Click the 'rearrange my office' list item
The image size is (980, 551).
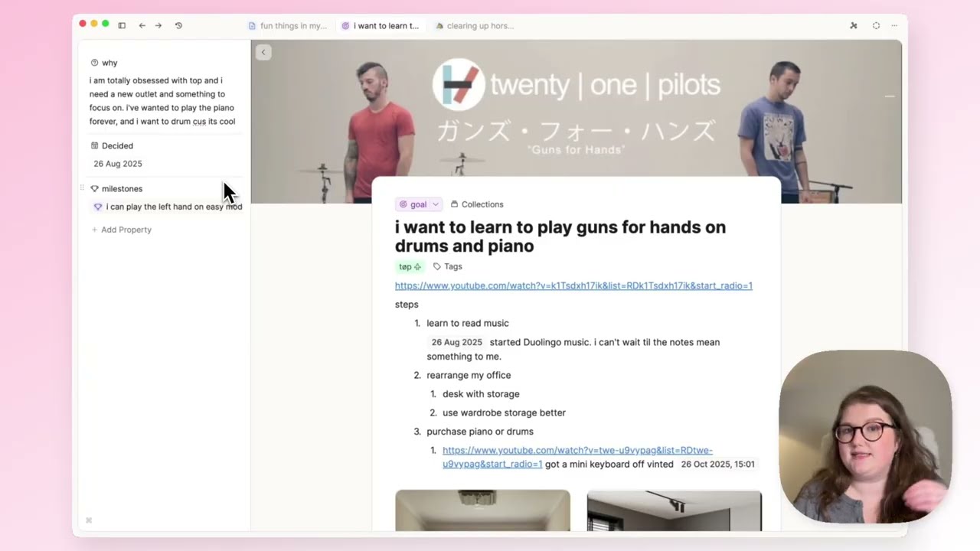coord(469,375)
